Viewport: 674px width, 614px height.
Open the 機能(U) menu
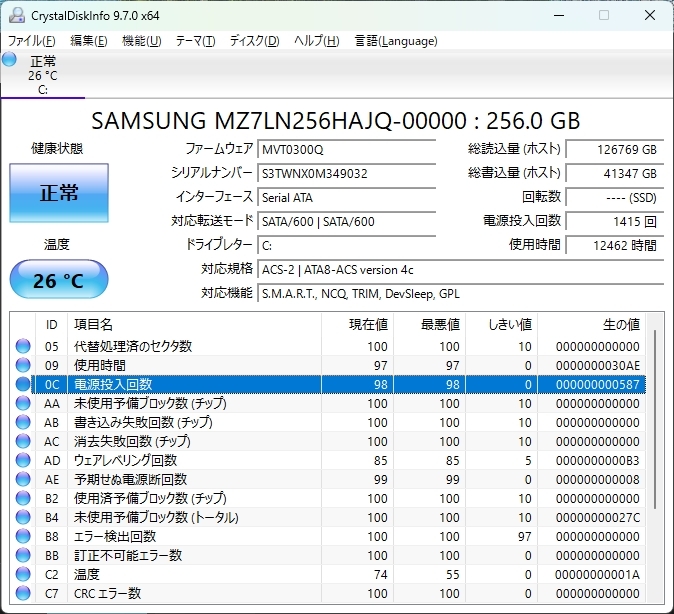[141, 41]
